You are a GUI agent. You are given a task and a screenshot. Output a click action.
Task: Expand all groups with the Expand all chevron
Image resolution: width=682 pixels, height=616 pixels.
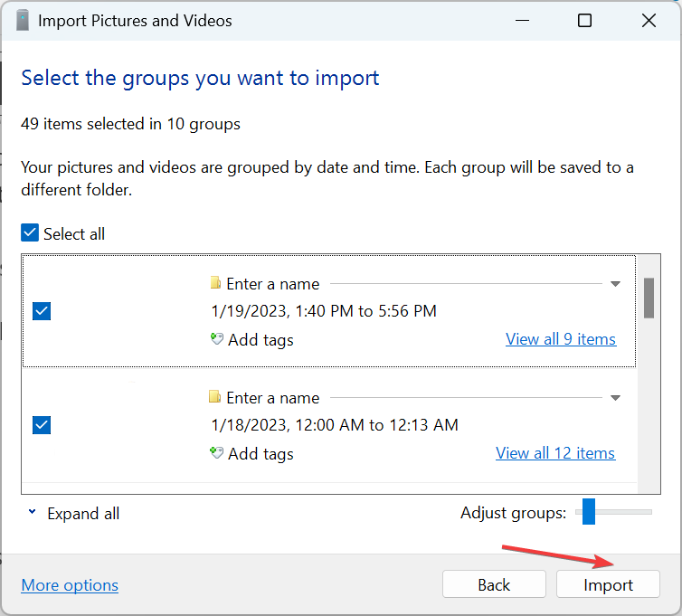32,512
